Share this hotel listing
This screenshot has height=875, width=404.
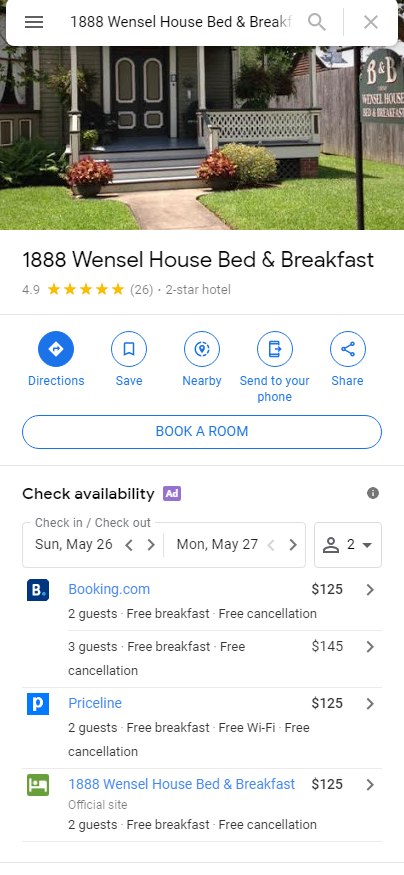click(348, 349)
